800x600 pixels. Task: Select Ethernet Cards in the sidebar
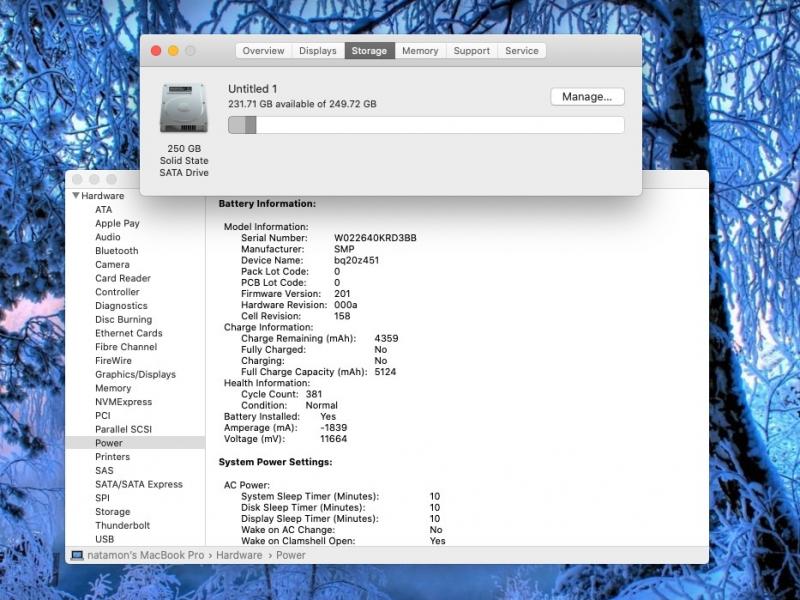[x=129, y=333]
